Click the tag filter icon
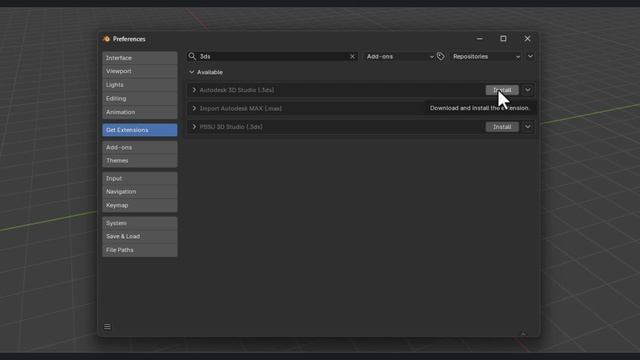Screen dimensions: 640x360 tap(440, 56)
